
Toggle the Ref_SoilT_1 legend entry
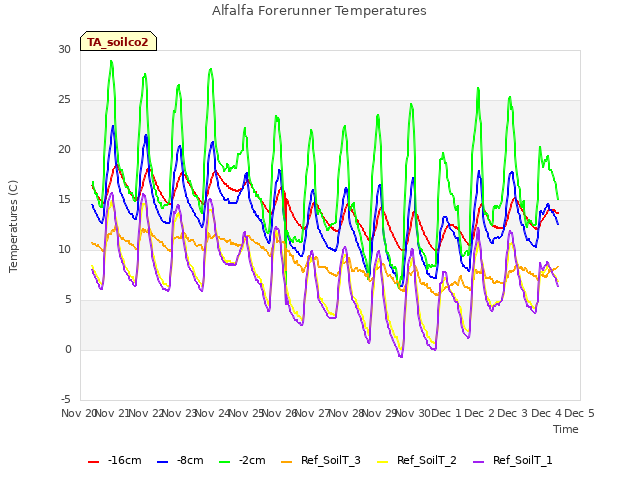point(513,460)
